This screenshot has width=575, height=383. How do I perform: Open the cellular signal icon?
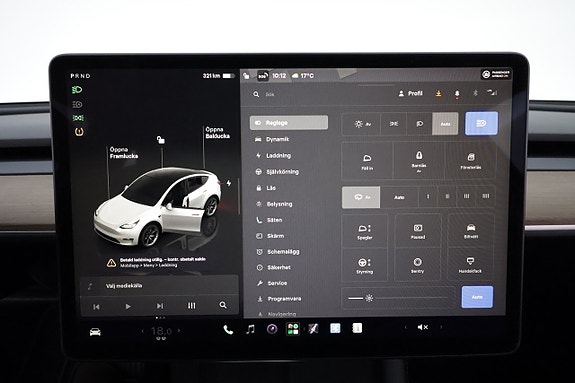click(x=492, y=92)
